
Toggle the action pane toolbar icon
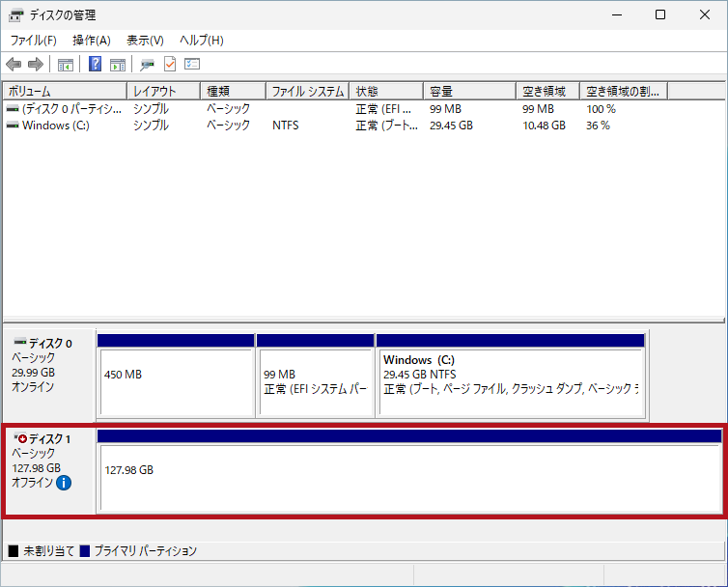(118, 65)
